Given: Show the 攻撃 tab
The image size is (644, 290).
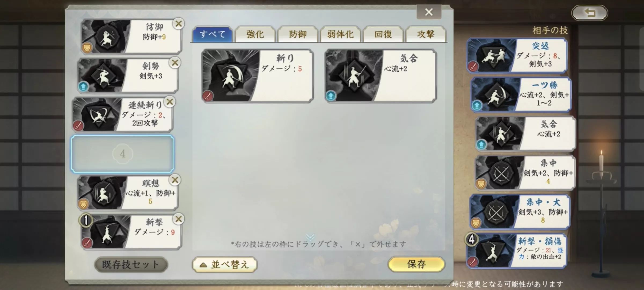Looking at the screenshot, I should tap(426, 34).
